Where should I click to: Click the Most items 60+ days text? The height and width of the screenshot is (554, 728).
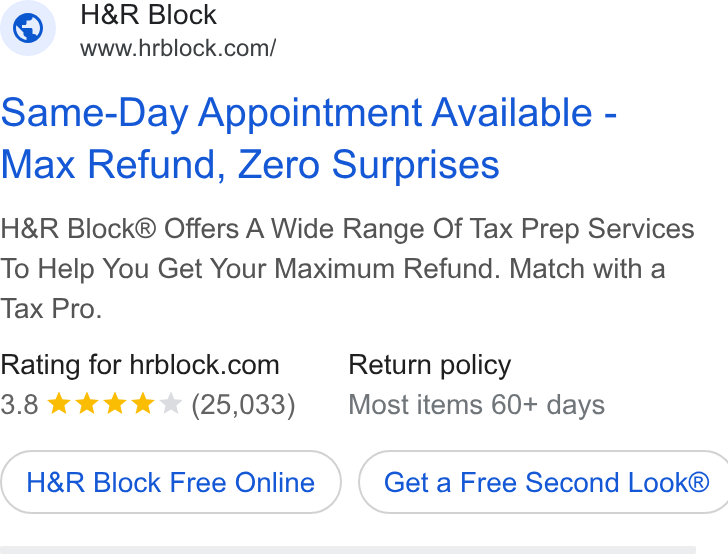pyautogui.click(x=477, y=405)
